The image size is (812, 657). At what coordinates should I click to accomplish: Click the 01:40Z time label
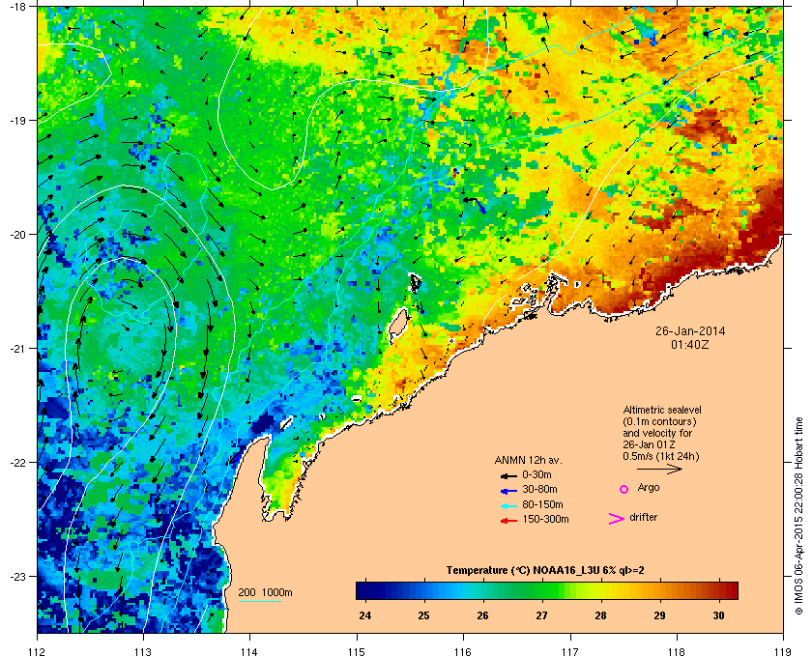coord(690,344)
